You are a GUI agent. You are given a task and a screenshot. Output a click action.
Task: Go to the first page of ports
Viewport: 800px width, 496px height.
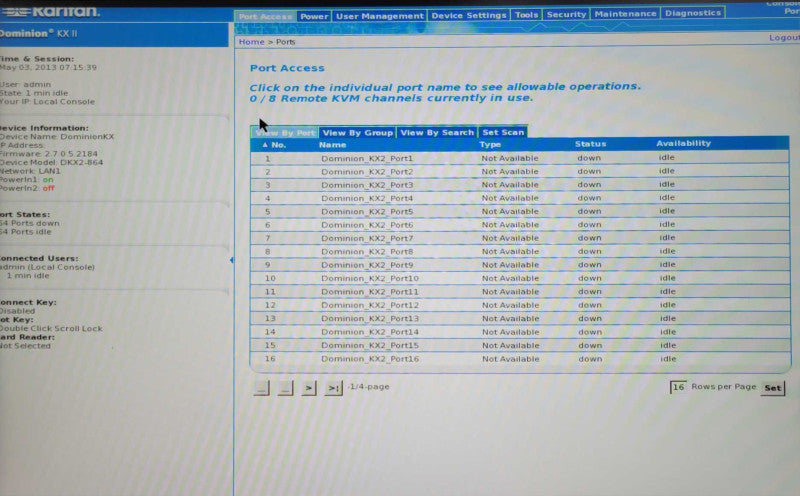262,388
